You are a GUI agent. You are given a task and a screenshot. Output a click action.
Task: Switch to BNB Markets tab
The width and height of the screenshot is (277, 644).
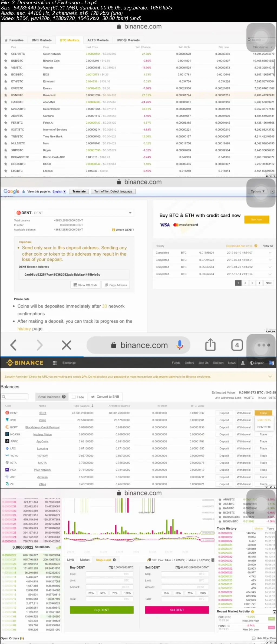coord(42,40)
